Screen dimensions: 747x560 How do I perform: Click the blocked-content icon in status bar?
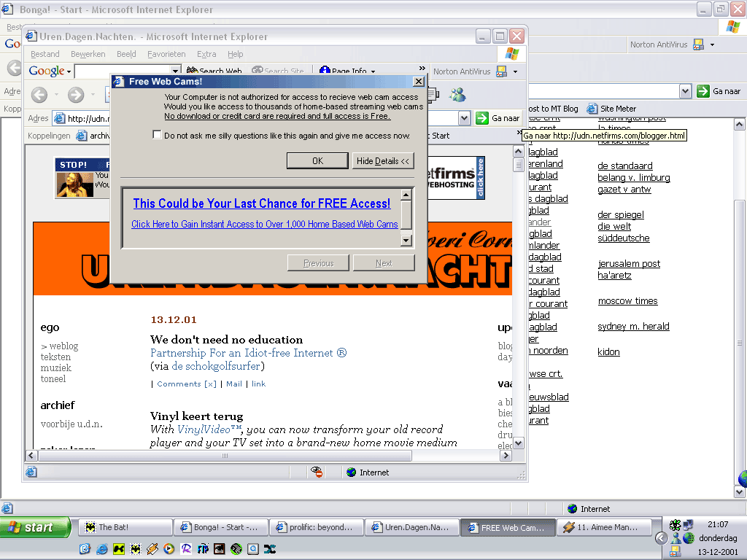click(x=317, y=472)
